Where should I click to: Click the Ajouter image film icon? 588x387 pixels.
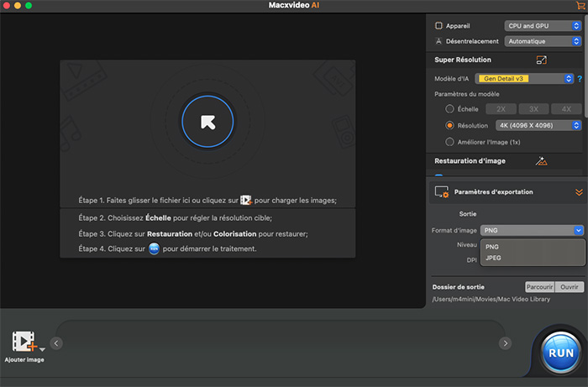[24, 342]
